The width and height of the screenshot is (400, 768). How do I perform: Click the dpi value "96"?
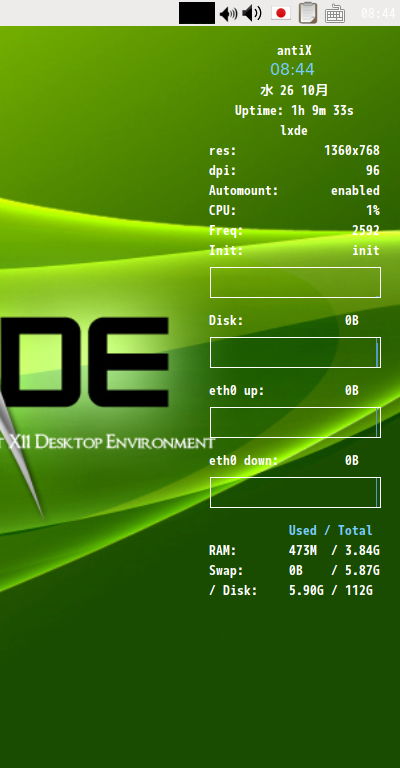pyautogui.click(x=373, y=170)
